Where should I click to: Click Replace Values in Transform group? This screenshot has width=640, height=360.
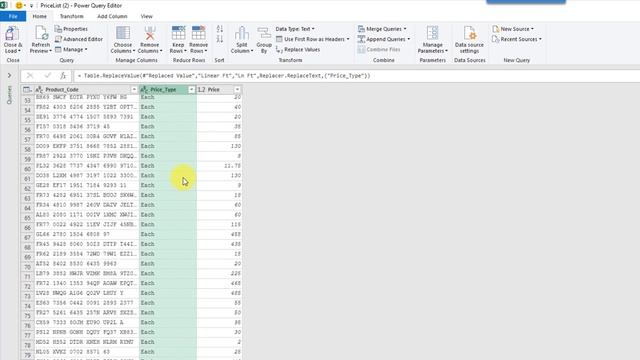298,49
